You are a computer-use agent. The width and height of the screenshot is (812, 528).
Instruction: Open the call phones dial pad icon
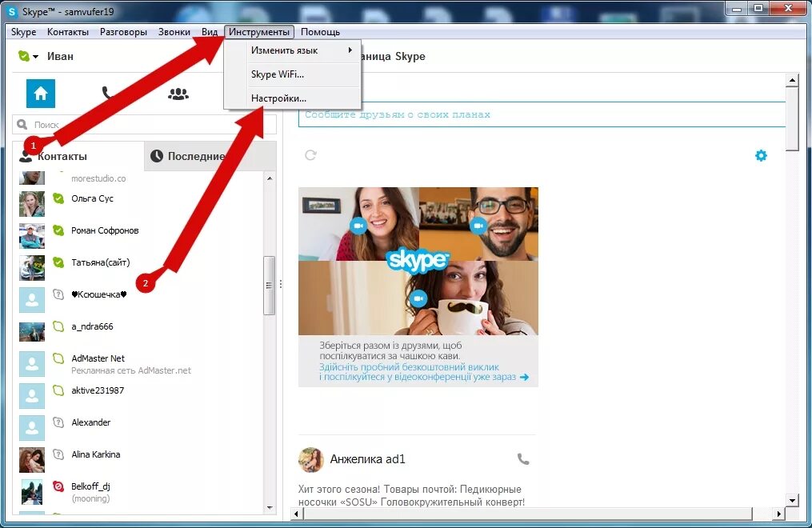point(106,94)
